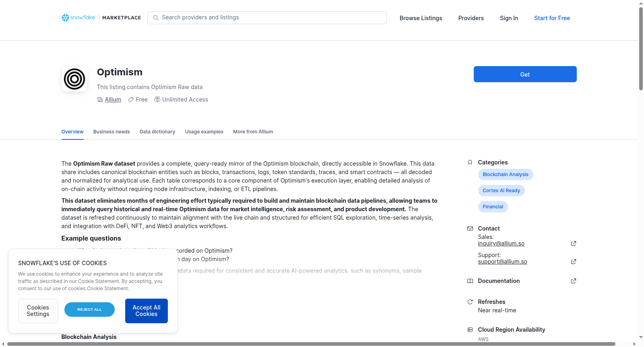Click the MARKETPLACE label in the header

(122, 18)
